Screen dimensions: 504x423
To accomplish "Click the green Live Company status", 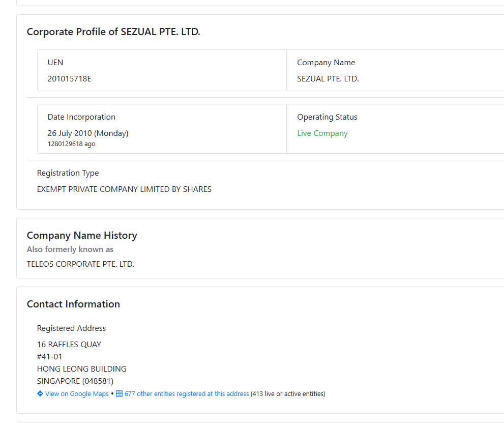I will click(x=322, y=133).
